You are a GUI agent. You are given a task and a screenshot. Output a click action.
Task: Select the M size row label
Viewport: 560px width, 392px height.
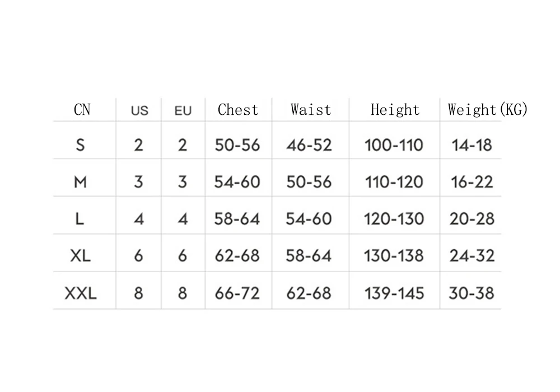(80, 182)
